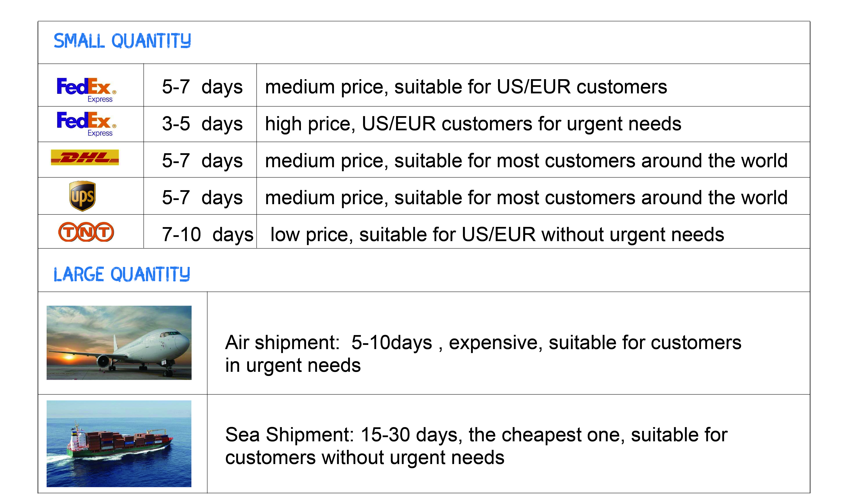Click the FedEx Express logo beside 3-5 days
Screen dimensions: 848x504
tap(86, 123)
